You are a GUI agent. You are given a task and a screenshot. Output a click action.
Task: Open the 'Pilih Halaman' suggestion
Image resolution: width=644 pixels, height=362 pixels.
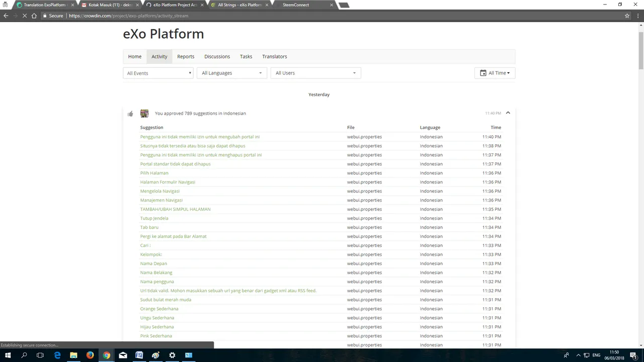154,173
